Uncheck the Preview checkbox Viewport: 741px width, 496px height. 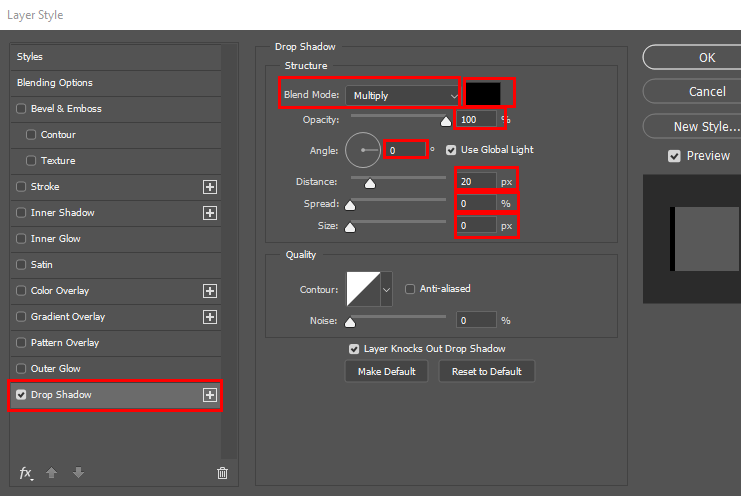(x=674, y=156)
